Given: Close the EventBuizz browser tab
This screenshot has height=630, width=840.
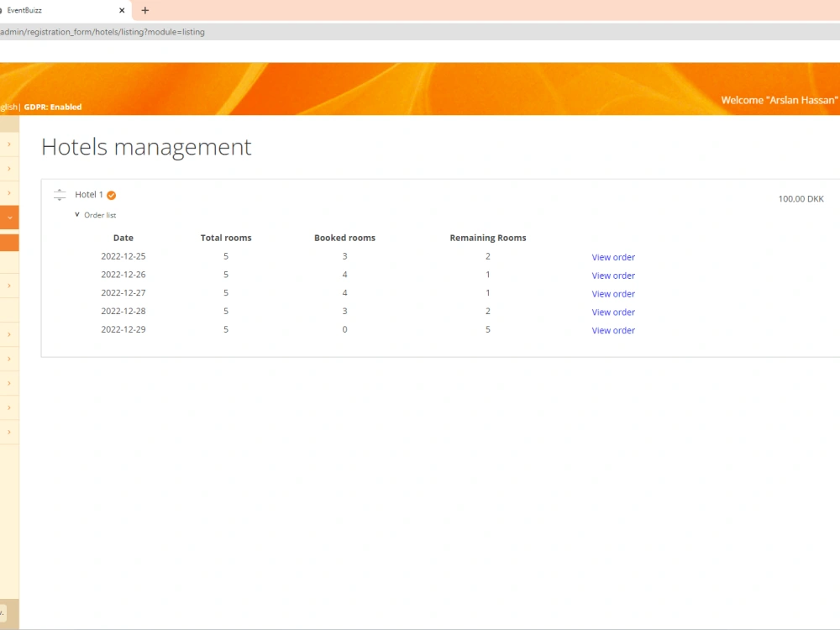Looking at the screenshot, I should (x=122, y=10).
